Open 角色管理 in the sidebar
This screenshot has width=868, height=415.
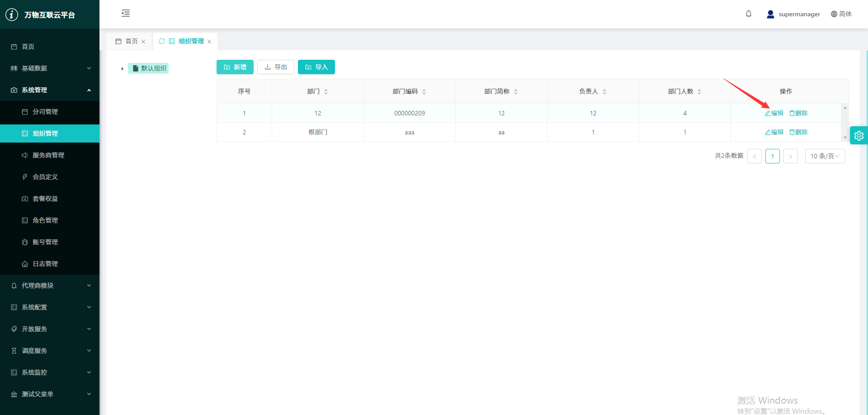(50, 220)
